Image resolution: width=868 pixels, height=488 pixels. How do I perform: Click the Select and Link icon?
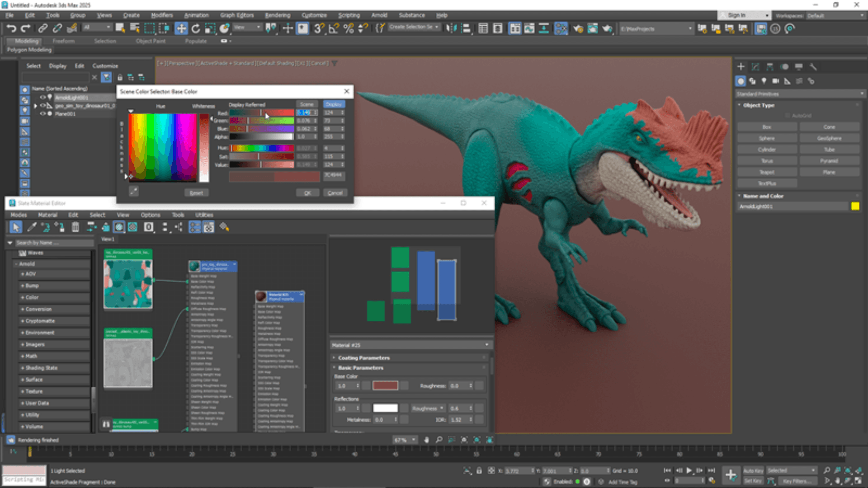point(42,28)
